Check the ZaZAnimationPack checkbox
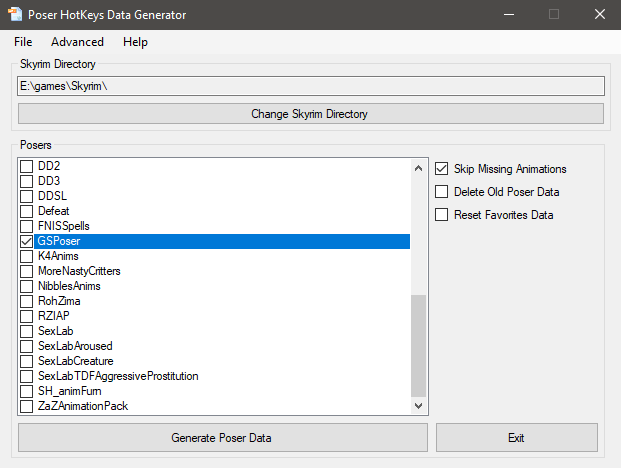The height and width of the screenshot is (468, 621). pos(27,406)
